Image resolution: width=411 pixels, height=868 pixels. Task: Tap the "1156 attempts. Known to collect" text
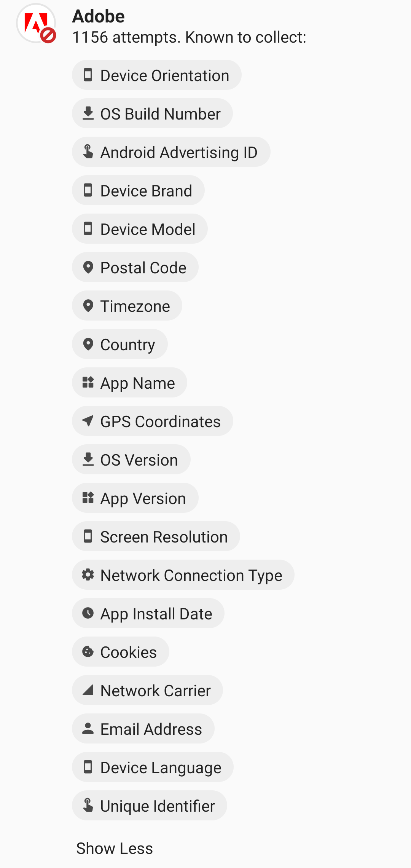(189, 37)
